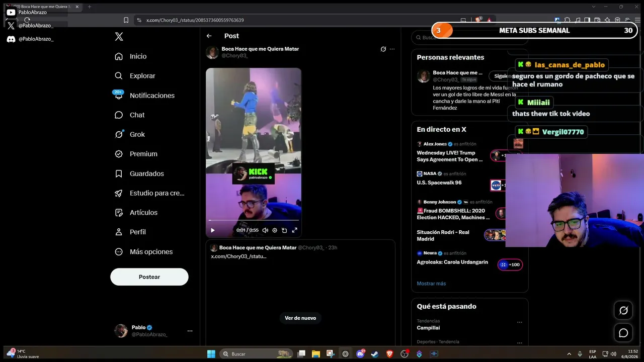Click the taskbar Buscar search box
644x362 pixels.
pyautogui.click(x=256, y=354)
